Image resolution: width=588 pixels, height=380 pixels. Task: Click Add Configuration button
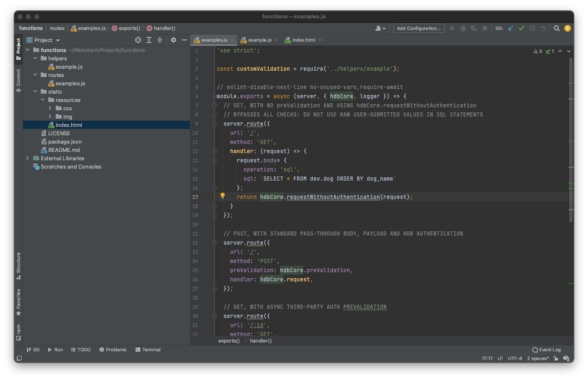pyautogui.click(x=418, y=28)
